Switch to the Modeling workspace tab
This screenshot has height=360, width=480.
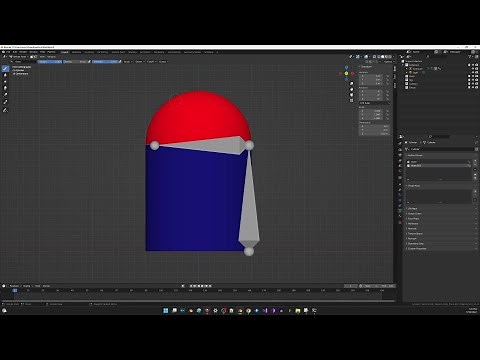76,52
